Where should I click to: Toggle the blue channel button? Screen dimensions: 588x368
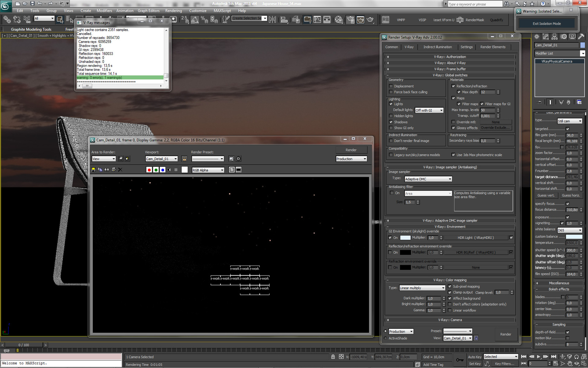pyautogui.click(x=162, y=170)
